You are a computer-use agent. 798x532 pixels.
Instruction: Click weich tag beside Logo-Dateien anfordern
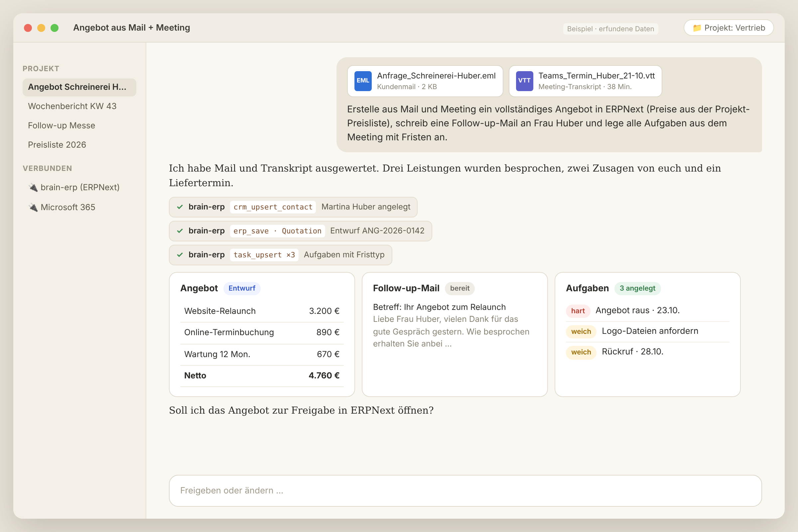pyautogui.click(x=581, y=332)
